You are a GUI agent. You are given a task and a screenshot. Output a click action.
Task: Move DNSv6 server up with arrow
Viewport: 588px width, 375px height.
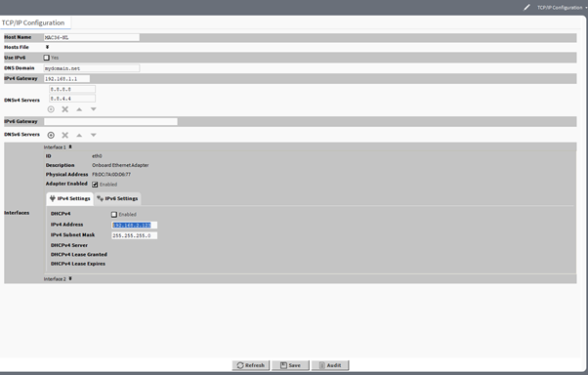[x=79, y=135]
